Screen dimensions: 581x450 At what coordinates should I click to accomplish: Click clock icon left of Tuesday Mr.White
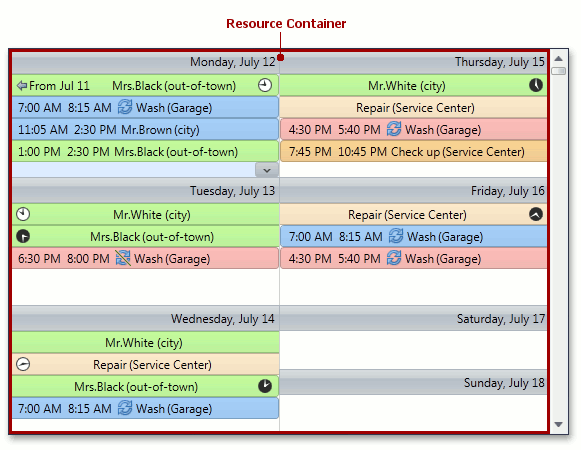(x=23, y=214)
